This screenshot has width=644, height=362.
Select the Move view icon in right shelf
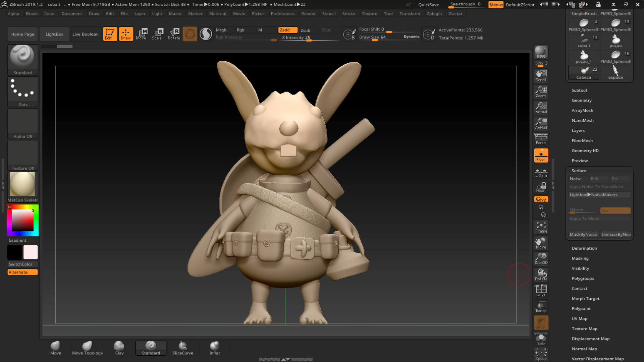(541, 243)
